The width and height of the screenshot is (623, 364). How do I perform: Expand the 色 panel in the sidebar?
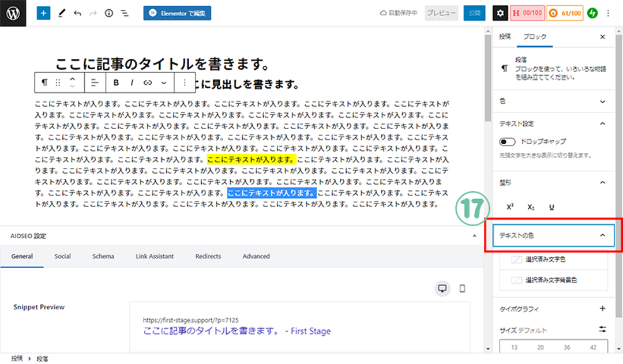point(602,101)
